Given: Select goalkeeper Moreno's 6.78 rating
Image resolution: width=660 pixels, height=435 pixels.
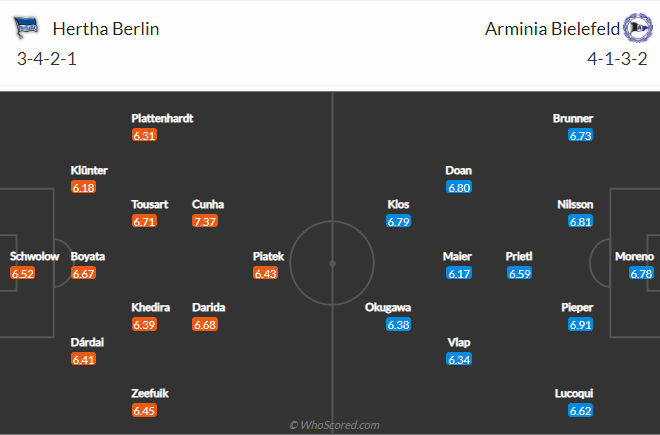Looking at the screenshot, I should [x=641, y=274].
